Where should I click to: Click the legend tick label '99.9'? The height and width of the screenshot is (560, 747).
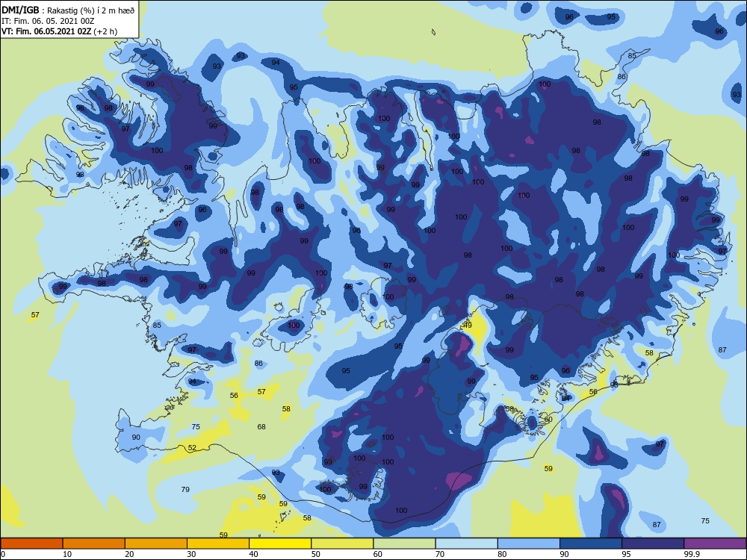point(692,554)
